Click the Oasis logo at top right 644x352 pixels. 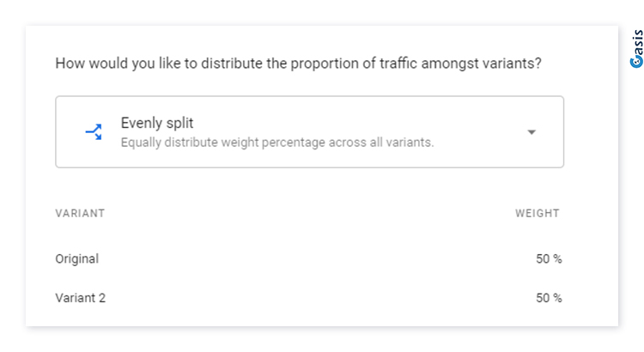point(636,48)
